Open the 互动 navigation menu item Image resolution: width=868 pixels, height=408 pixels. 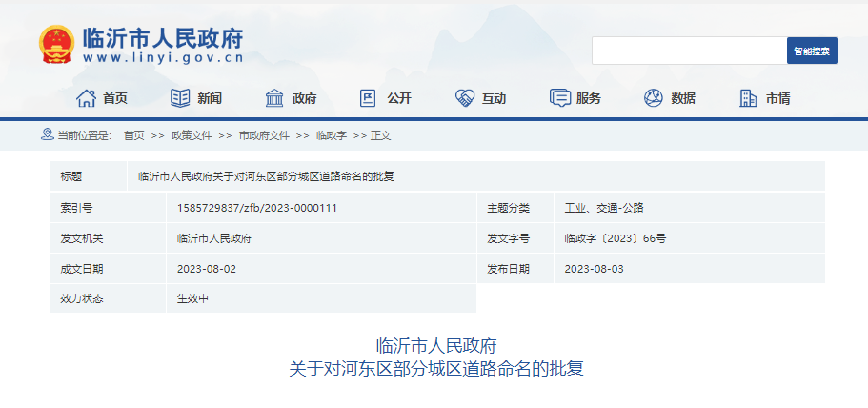coord(494,99)
